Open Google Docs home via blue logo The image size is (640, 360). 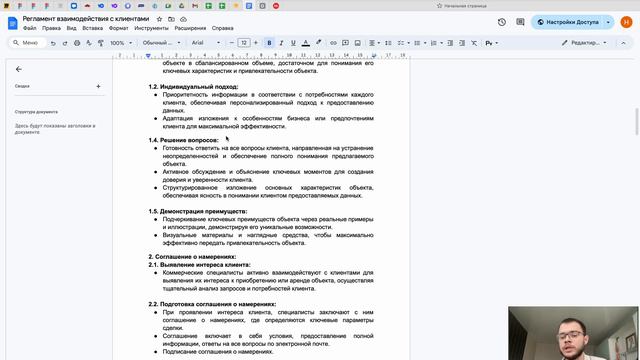(x=13, y=23)
